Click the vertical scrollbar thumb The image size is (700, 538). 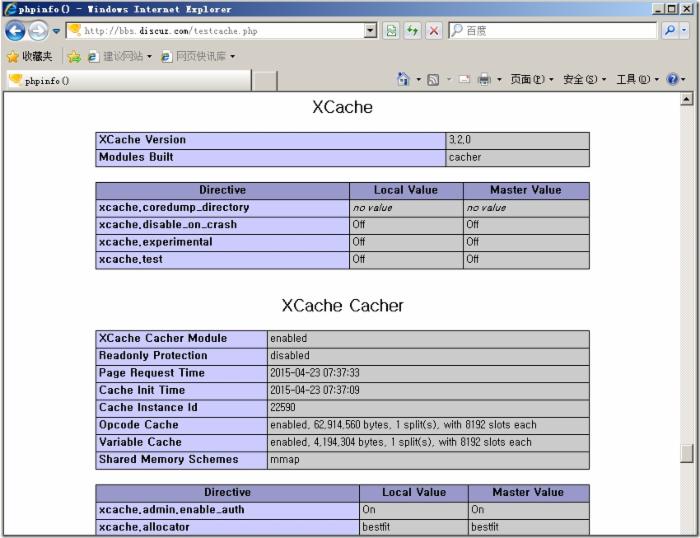687,453
